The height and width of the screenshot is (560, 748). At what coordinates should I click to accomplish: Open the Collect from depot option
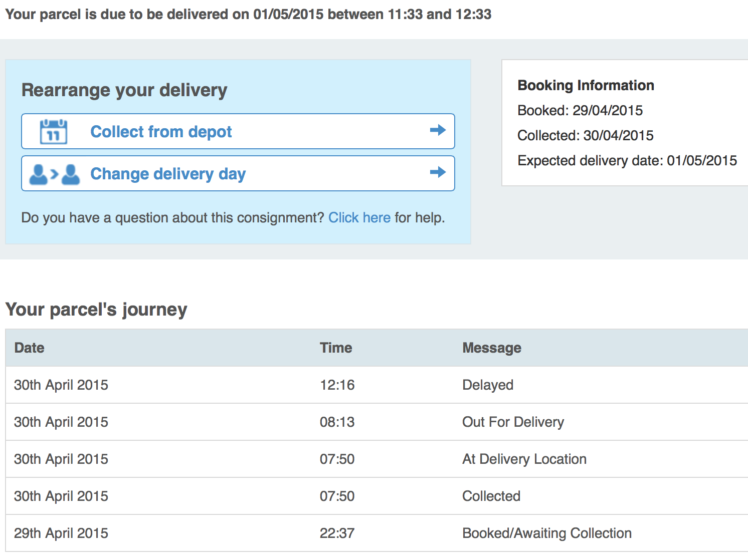pyautogui.click(x=238, y=131)
